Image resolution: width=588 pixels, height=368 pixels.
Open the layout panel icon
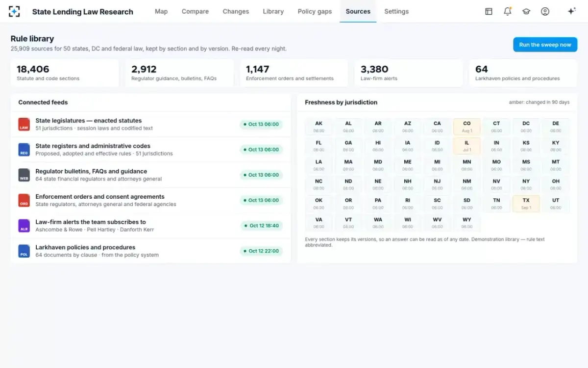[489, 11]
